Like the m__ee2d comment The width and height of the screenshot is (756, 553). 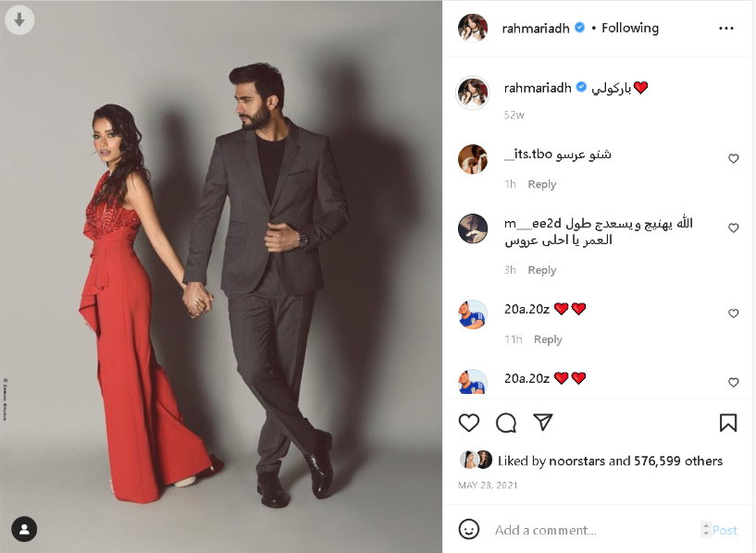tap(734, 227)
